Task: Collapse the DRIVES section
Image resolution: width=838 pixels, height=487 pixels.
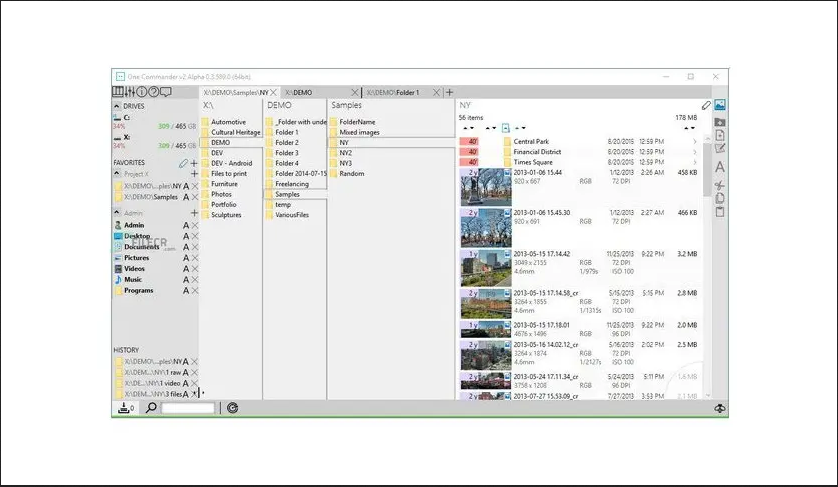Action: tap(116, 105)
